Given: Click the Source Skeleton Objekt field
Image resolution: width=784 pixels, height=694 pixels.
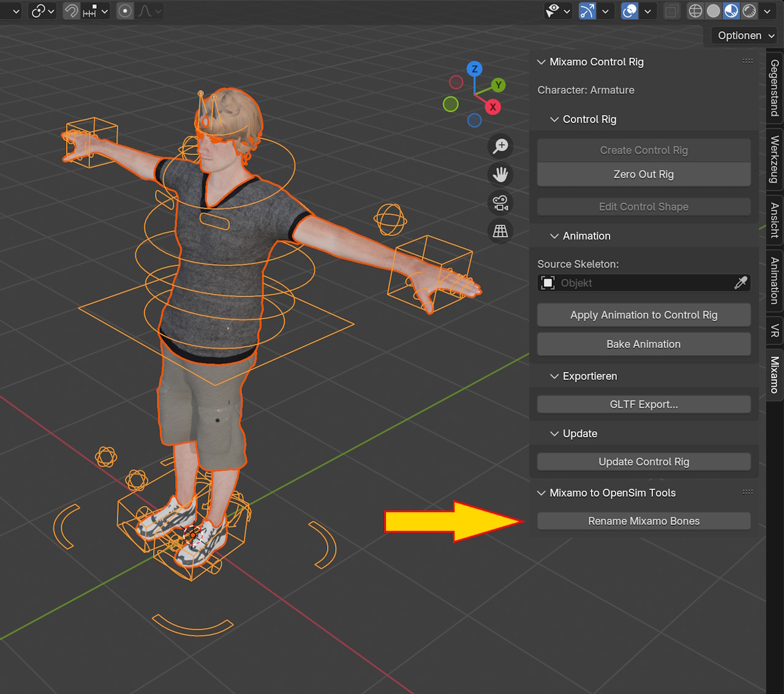Looking at the screenshot, I should [637, 282].
